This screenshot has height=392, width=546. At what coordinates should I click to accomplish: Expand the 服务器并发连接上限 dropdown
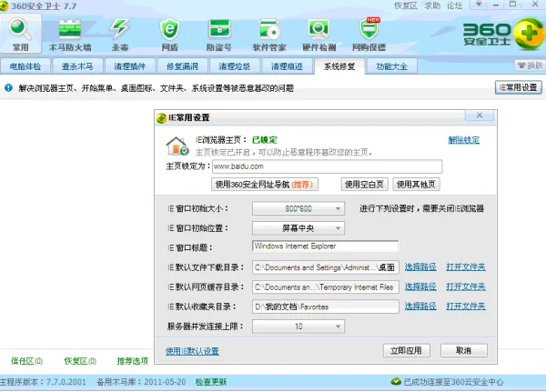point(298,327)
